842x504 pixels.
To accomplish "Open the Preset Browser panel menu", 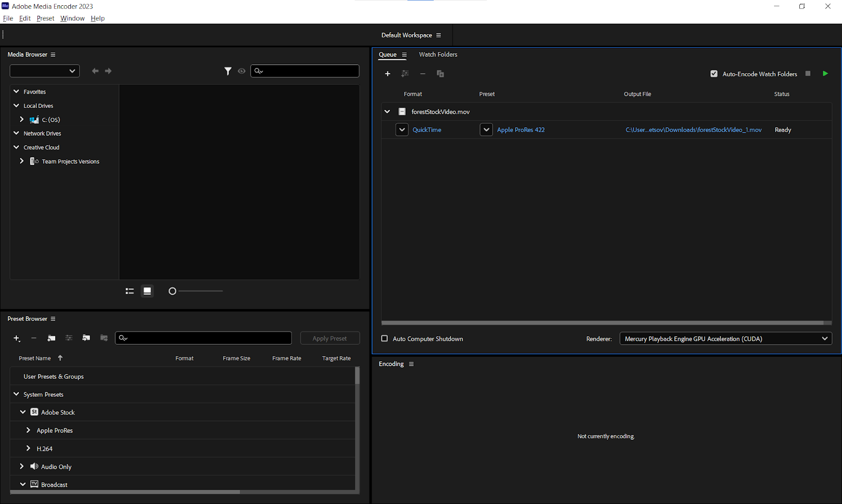I will point(53,319).
